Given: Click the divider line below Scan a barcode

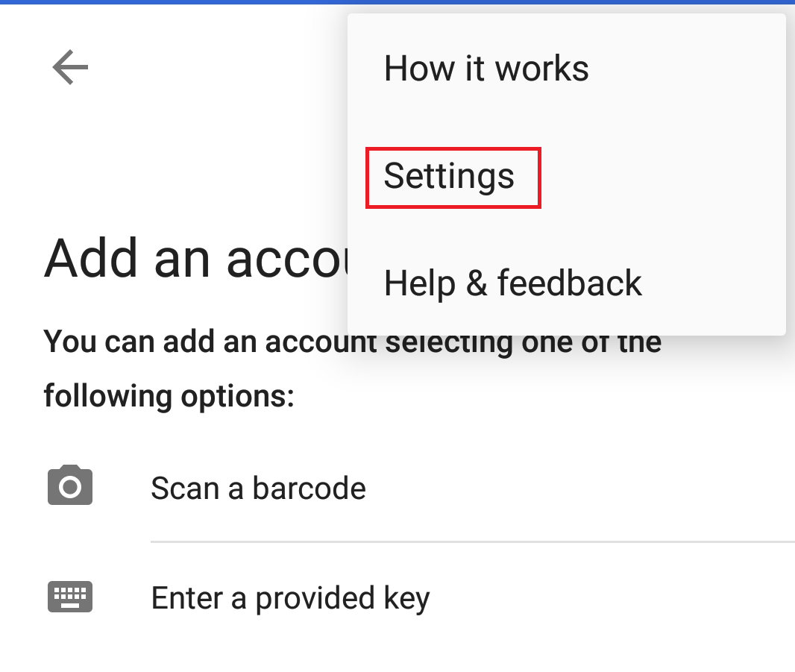Looking at the screenshot, I should [x=471, y=541].
